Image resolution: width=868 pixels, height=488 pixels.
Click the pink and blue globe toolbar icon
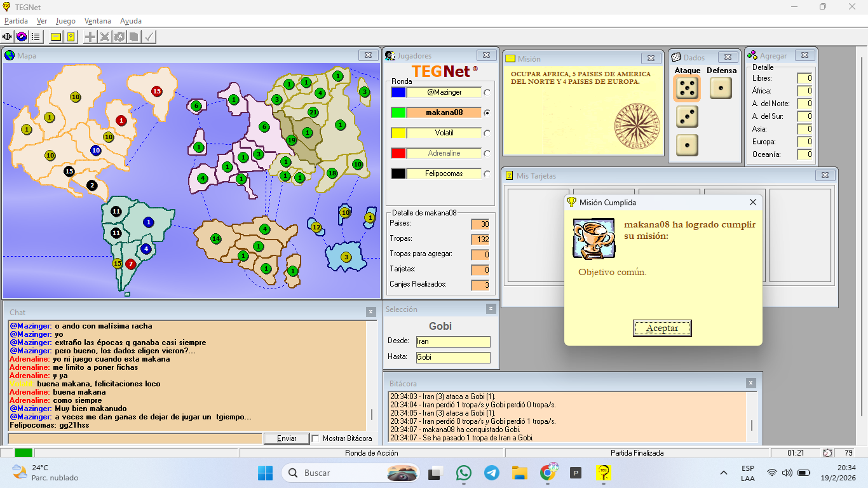pyautogui.click(x=22, y=37)
